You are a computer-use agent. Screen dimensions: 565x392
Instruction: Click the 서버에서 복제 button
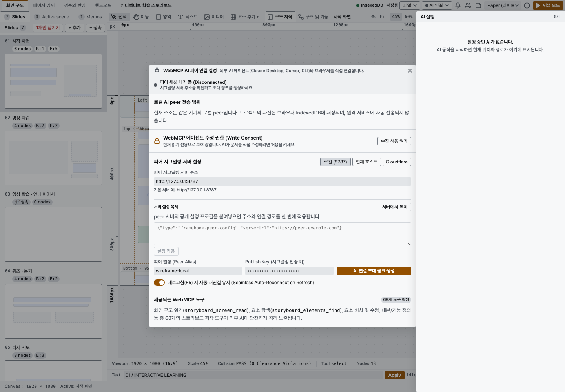[395, 207]
